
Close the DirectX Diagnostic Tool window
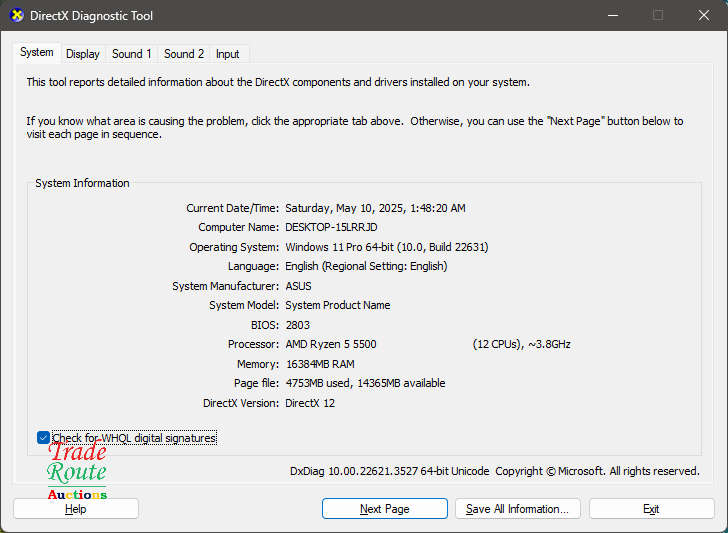click(x=704, y=16)
